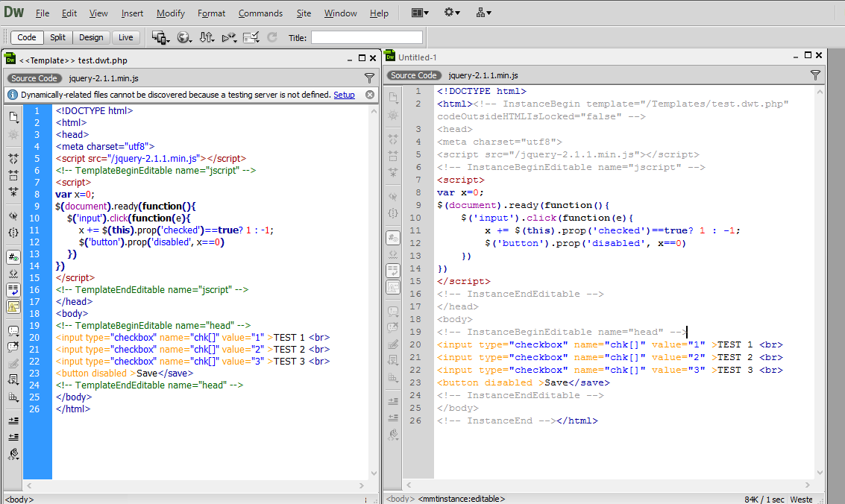Toggle Syntax Error Alerts in Untitled-1

[x=393, y=287]
